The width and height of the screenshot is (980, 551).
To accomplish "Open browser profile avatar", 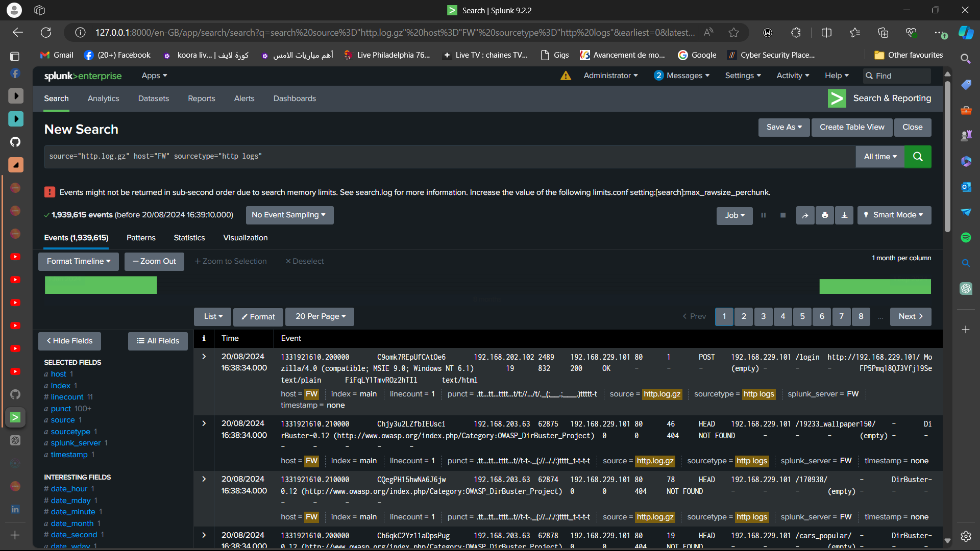I will [x=14, y=10].
